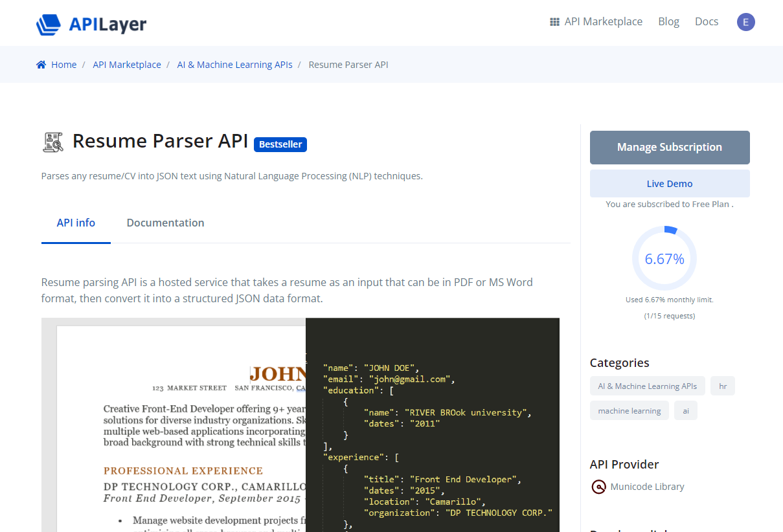Open API Marketplace breadcrumb link
The image size is (783, 532).
tap(127, 65)
